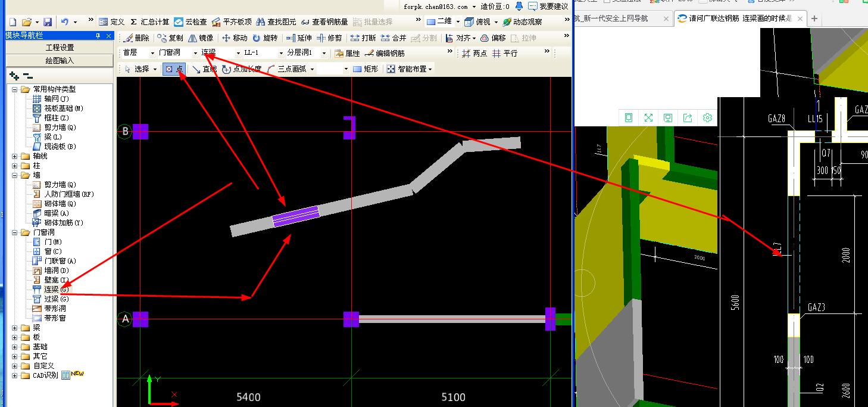The height and width of the screenshot is (407, 868).
Task: Open 查看钢筋量 view rebar quantity
Action: tap(324, 22)
